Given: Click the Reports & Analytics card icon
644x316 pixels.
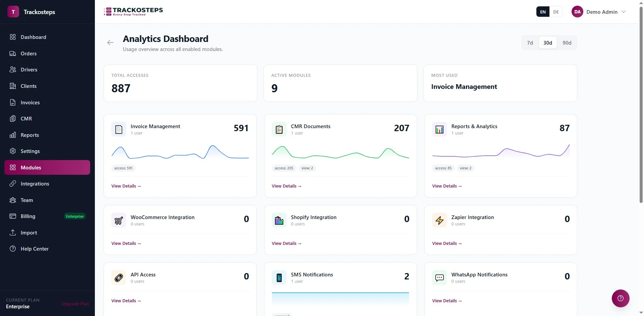Looking at the screenshot, I should click(x=440, y=129).
